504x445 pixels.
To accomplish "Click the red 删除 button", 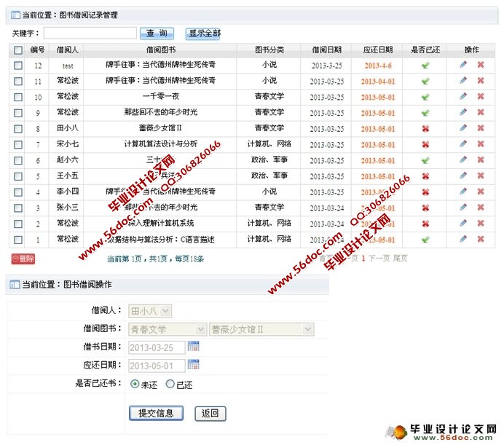I will pyautogui.click(x=23, y=259).
